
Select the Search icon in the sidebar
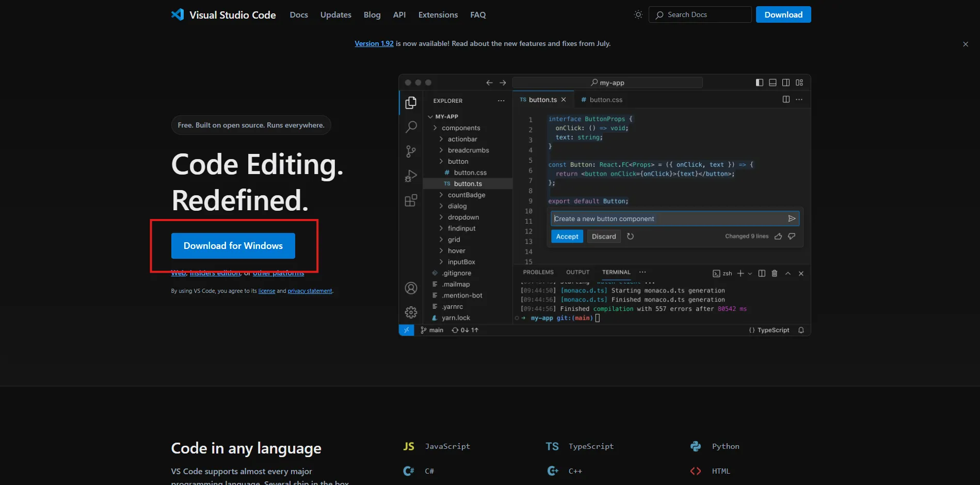(410, 127)
